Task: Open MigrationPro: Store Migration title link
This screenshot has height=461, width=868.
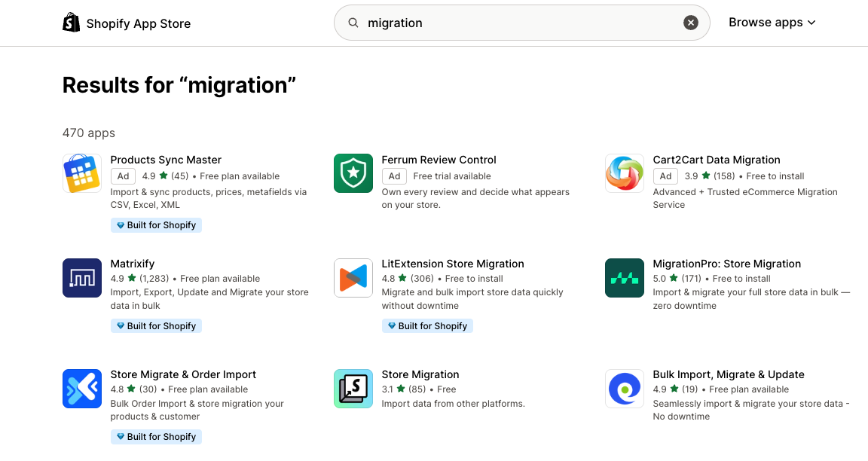Action: coord(727,264)
